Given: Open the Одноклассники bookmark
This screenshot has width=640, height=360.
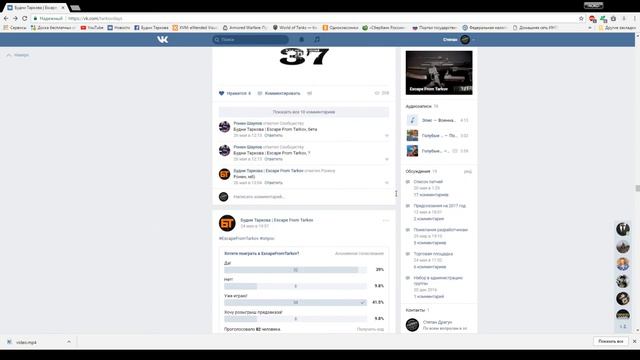Looking at the screenshot, I should tap(340, 27).
